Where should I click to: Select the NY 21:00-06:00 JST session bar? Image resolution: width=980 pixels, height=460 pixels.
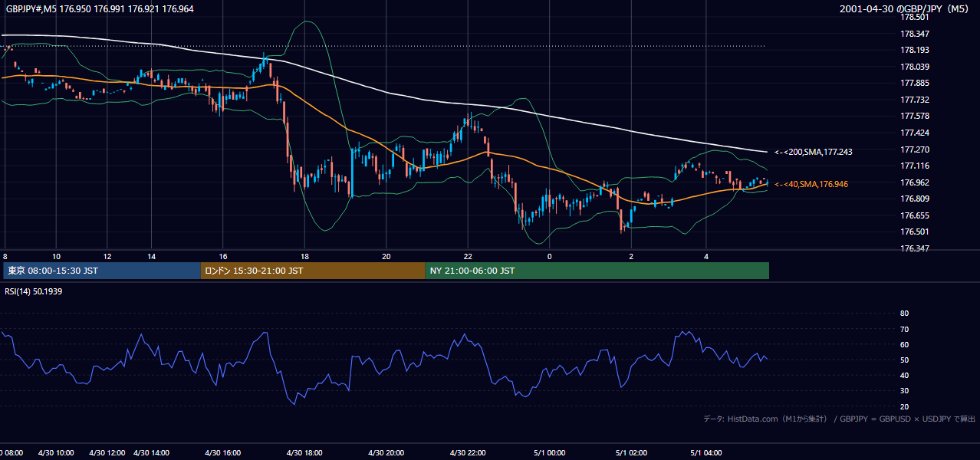597,271
